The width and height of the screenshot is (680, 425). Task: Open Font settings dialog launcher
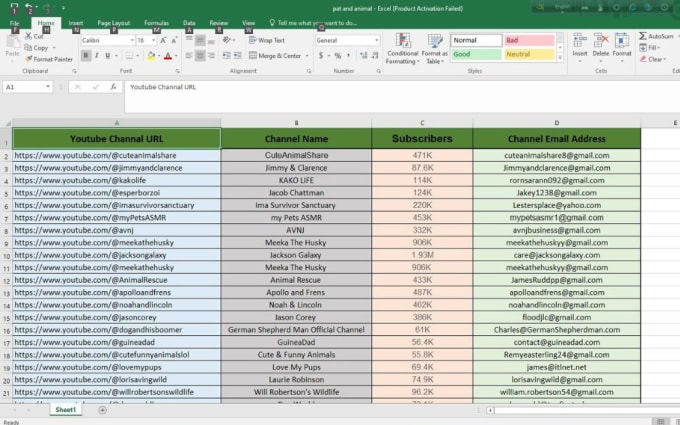click(x=177, y=71)
